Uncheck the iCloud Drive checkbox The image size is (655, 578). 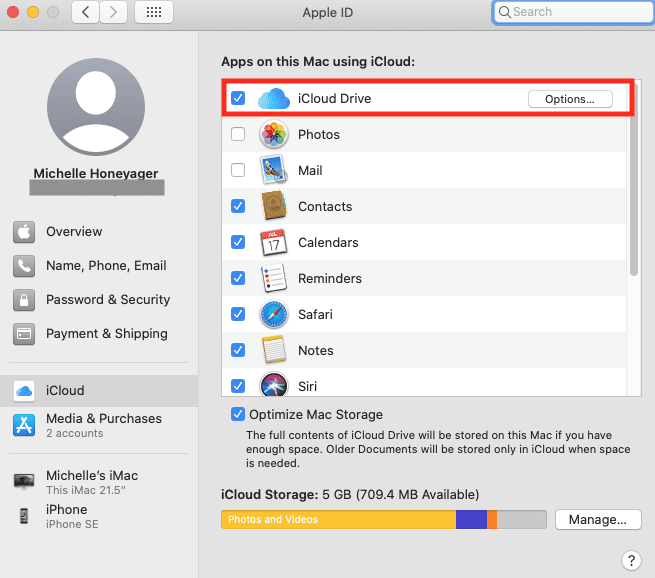[238, 99]
